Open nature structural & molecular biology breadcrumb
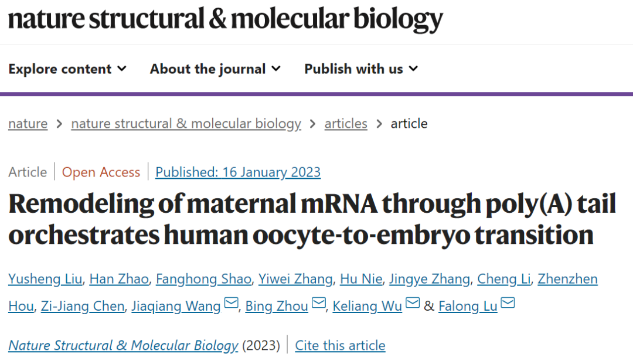The image size is (633, 364). click(186, 124)
